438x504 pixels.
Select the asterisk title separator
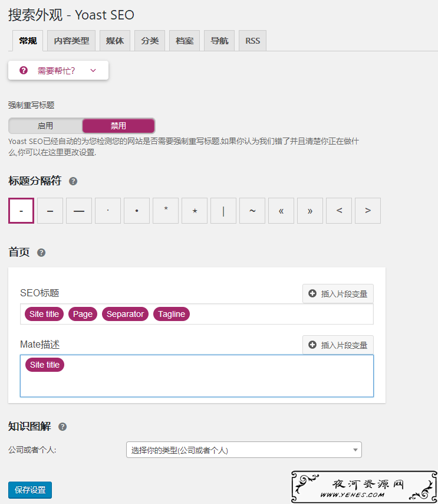point(166,211)
